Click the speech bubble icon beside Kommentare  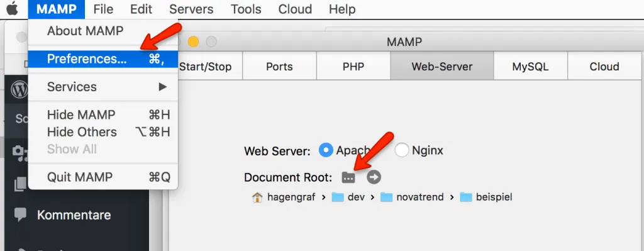coord(20,215)
